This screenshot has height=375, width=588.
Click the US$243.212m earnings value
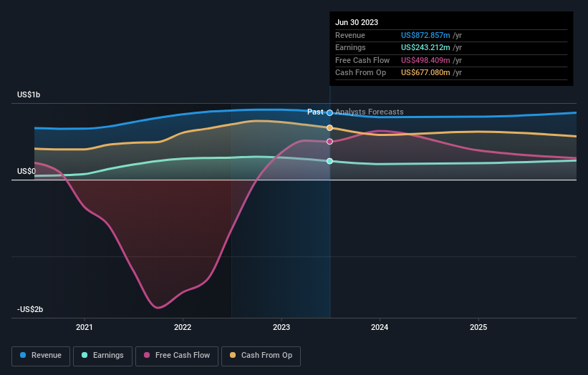pyautogui.click(x=425, y=47)
